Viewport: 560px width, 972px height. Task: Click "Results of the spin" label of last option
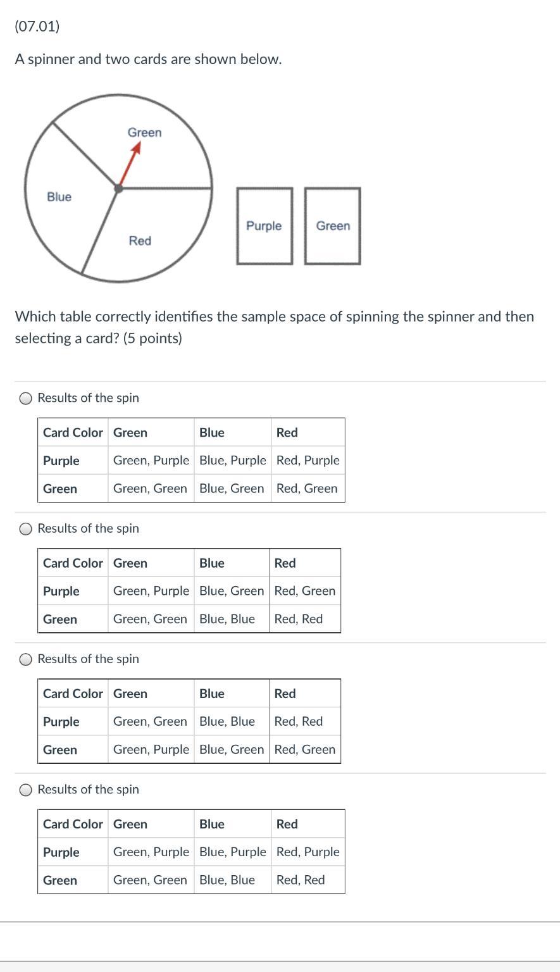[x=89, y=790]
